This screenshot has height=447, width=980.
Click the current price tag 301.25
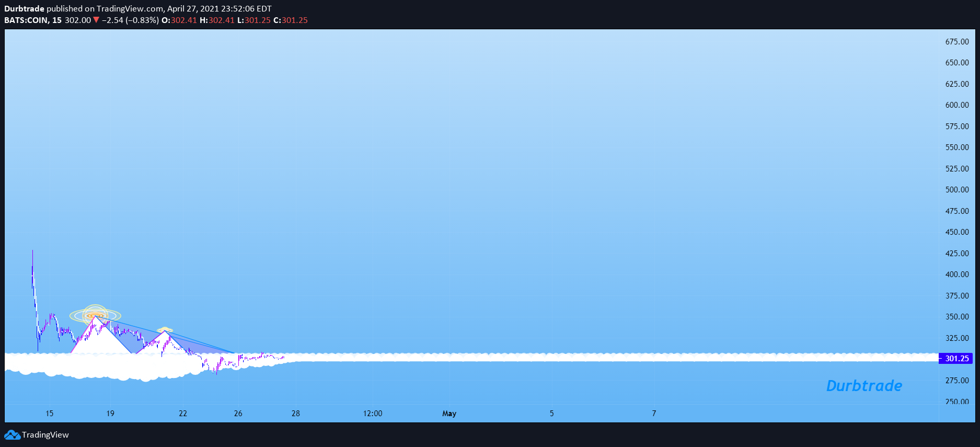point(956,359)
